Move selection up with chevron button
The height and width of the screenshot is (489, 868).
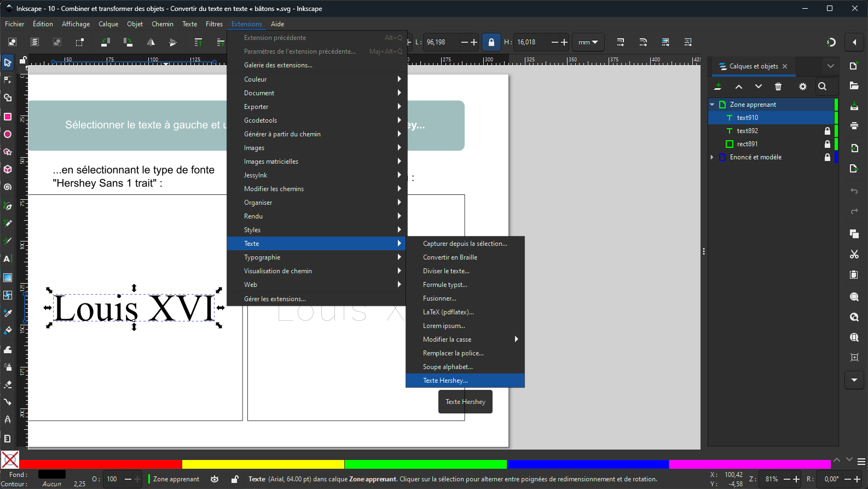(x=739, y=87)
